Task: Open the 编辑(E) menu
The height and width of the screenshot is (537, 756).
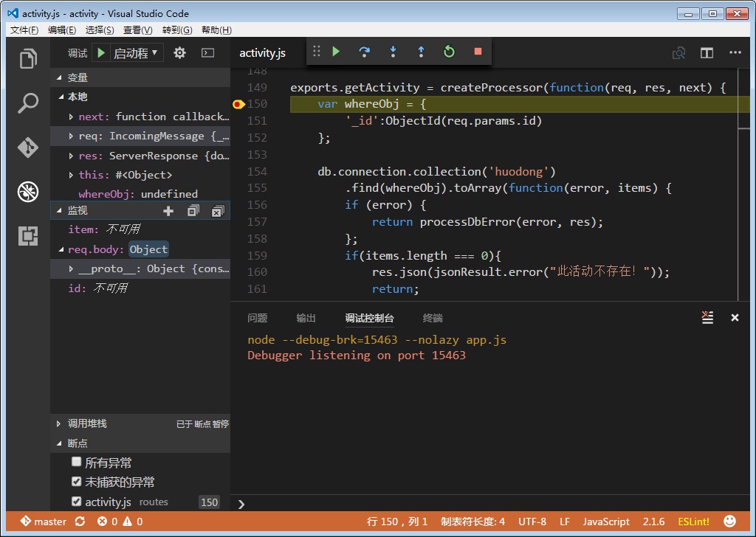Action: 62,30
